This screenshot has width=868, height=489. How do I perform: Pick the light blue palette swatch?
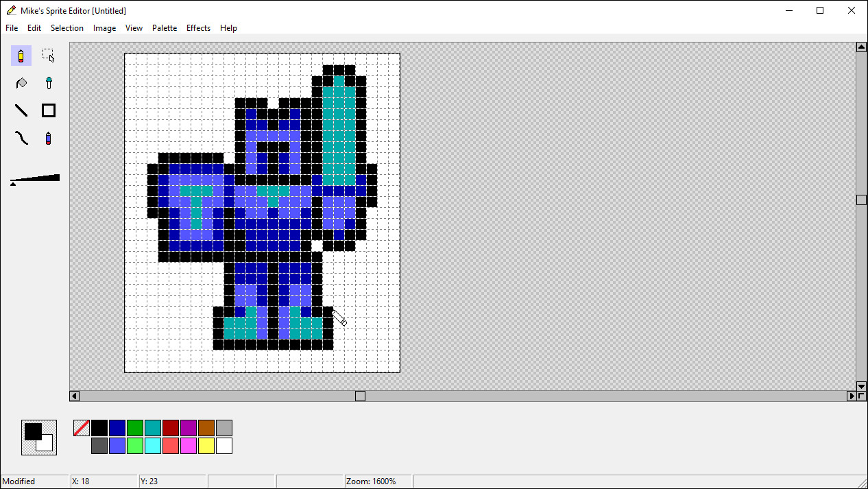[117, 446]
